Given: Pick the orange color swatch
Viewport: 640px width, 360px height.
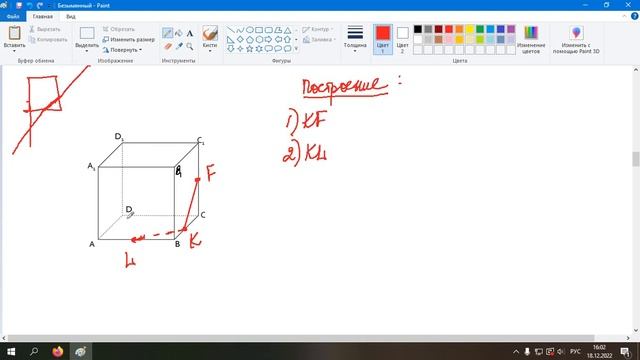Looking at the screenshot, I should [459, 29].
